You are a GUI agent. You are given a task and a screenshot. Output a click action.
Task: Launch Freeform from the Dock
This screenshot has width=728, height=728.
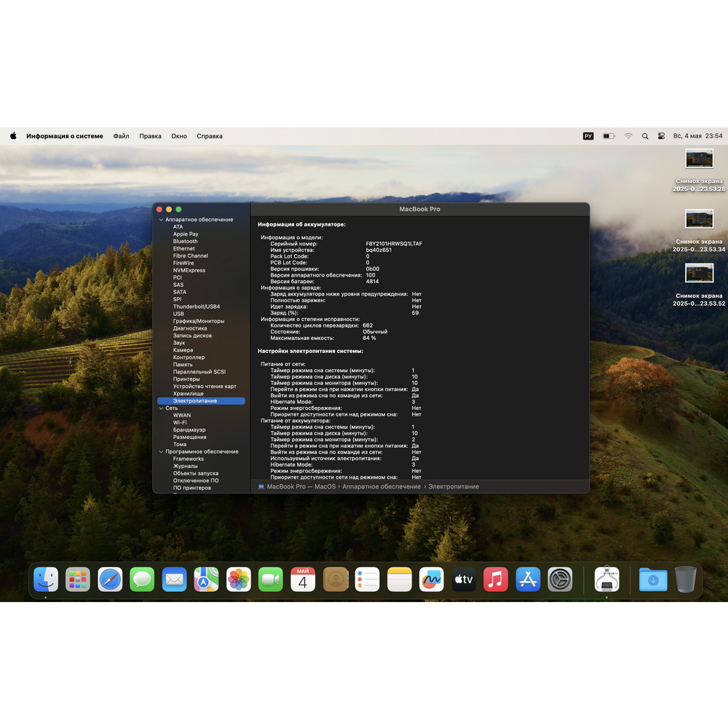(431, 579)
